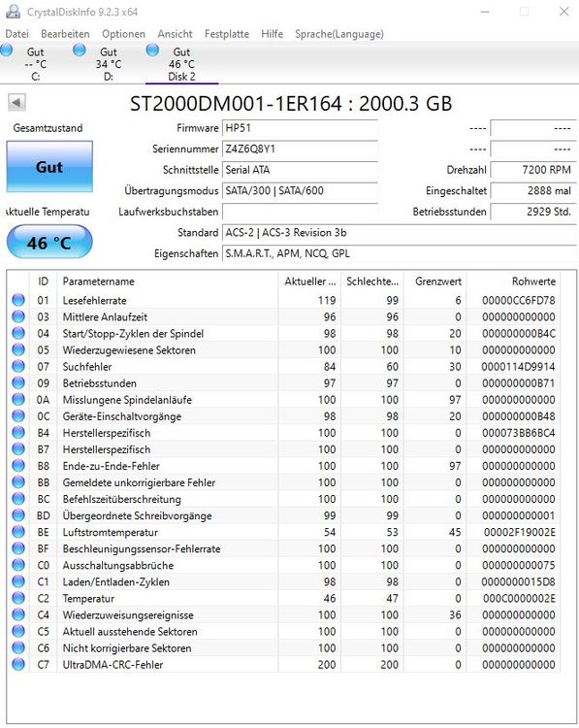Open the Datei menu
This screenshot has width=579, height=728.
(x=17, y=34)
